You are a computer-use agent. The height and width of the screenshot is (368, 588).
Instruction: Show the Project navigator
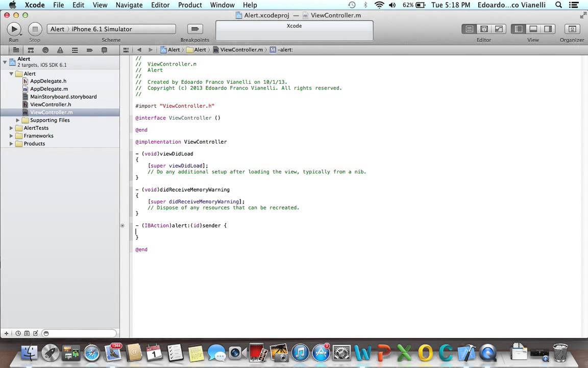click(x=16, y=50)
